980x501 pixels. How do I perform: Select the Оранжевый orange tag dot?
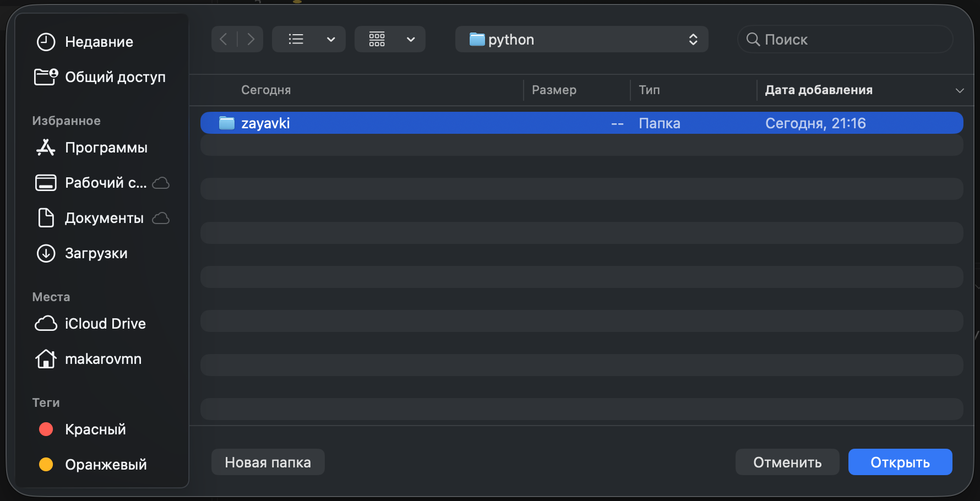pyautogui.click(x=46, y=465)
